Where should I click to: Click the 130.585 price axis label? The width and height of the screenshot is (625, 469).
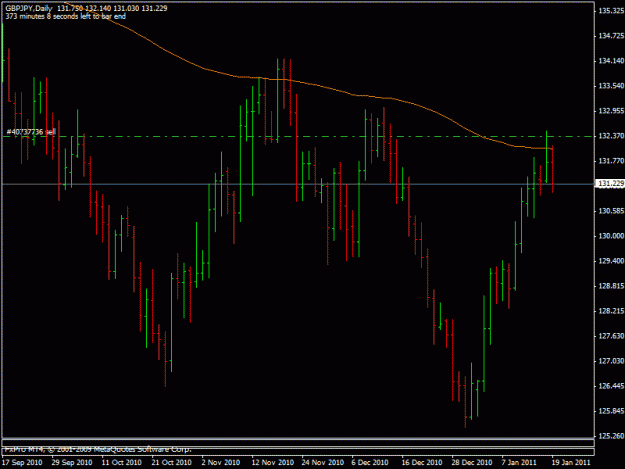point(611,211)
